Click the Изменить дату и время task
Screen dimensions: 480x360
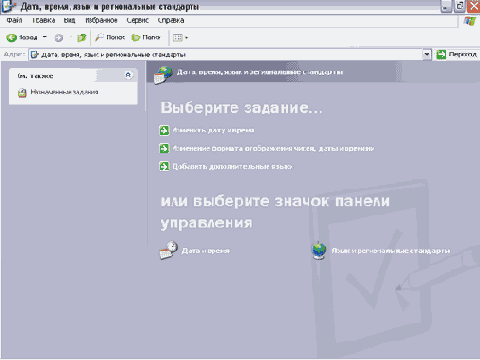(213, 130)
